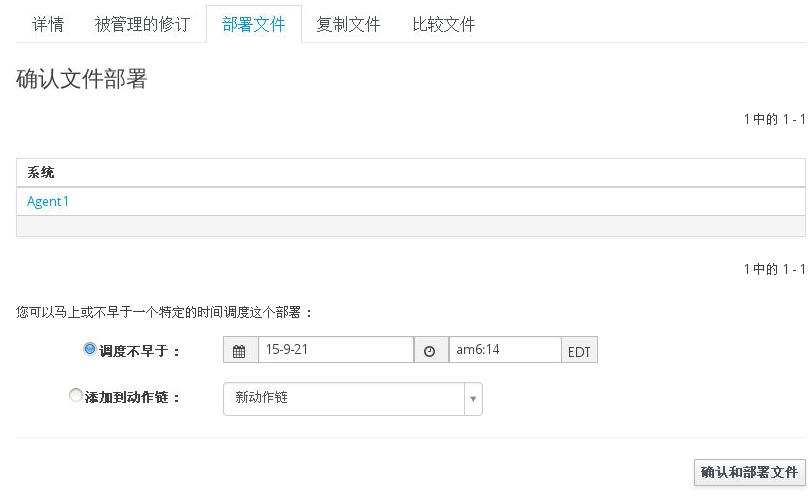The image size is (808, 497).
Task: Edit the time field showing am6:14
Action: tap(505, 350)
